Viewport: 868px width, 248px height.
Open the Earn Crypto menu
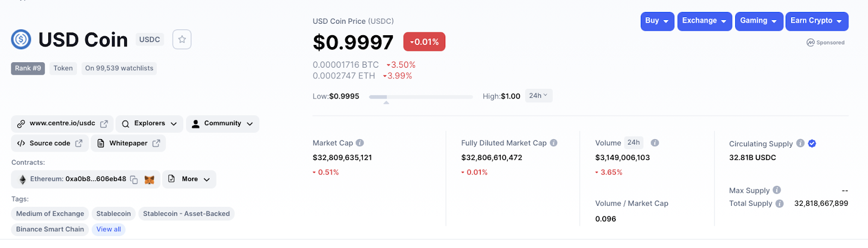click(x=817, y=21)
